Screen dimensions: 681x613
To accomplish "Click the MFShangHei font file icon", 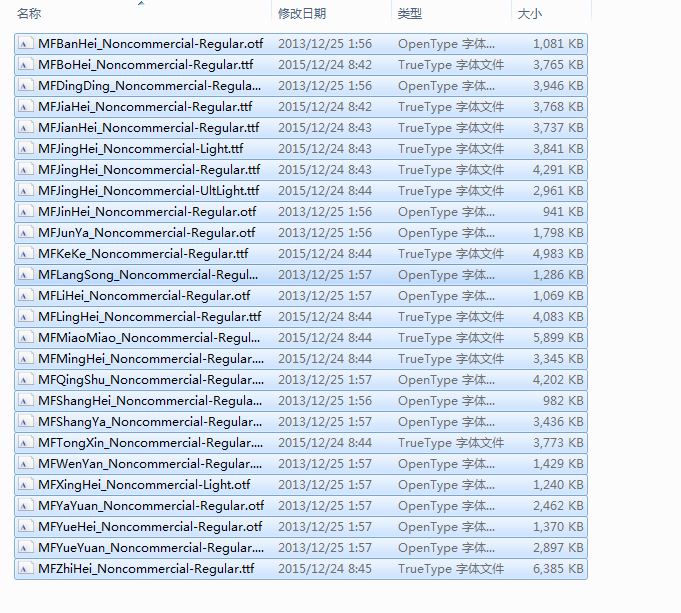I will (x=26, y=401).
